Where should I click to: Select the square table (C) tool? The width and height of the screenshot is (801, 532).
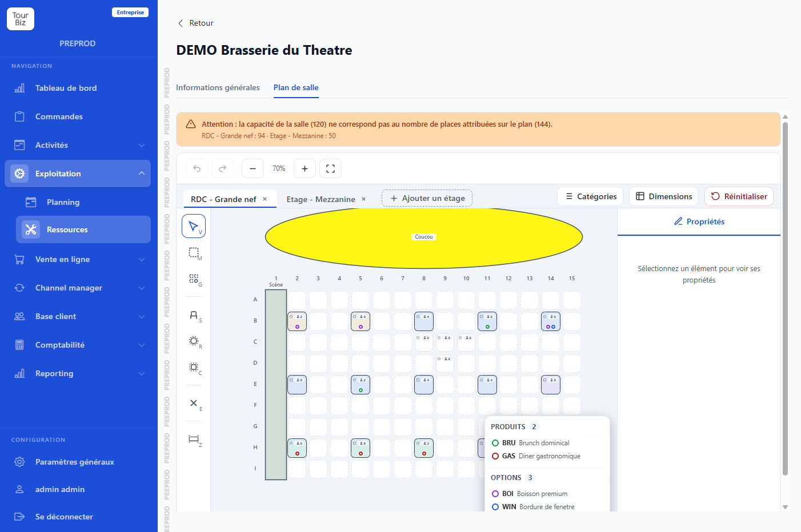pos(194,368)
